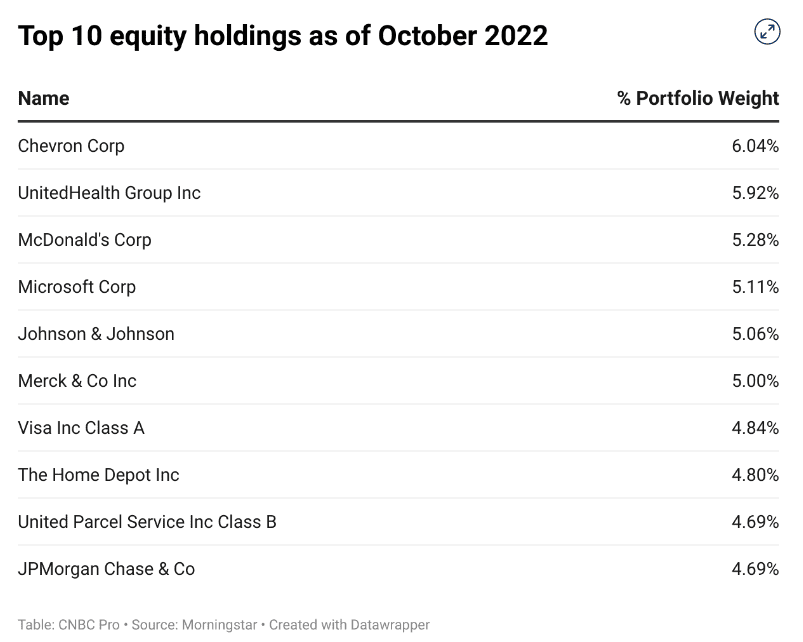The height and width of the screenshot is (642, 803).
Task: Select the Chevron Corp row name
Action: 71,146
